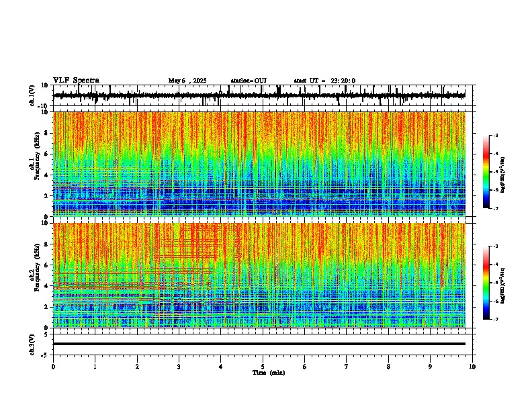Click the ch.3 flat black trace line
Viewport: 532px width, 411px height.
[259, 344]
